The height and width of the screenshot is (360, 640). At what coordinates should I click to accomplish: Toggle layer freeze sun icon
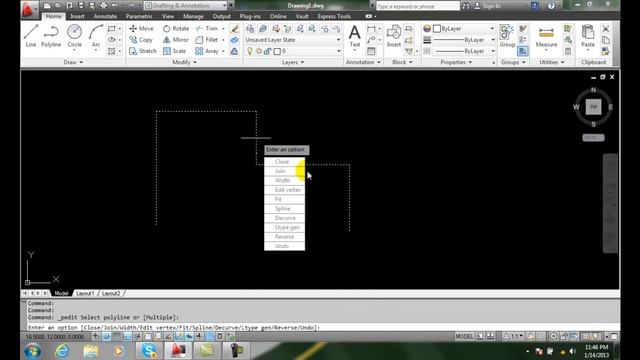[259, 51]
